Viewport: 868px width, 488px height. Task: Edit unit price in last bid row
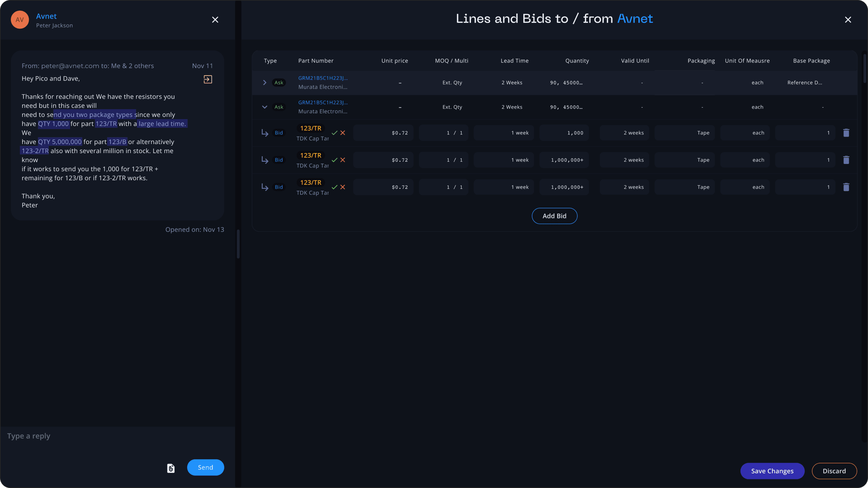tap(383, 187)
